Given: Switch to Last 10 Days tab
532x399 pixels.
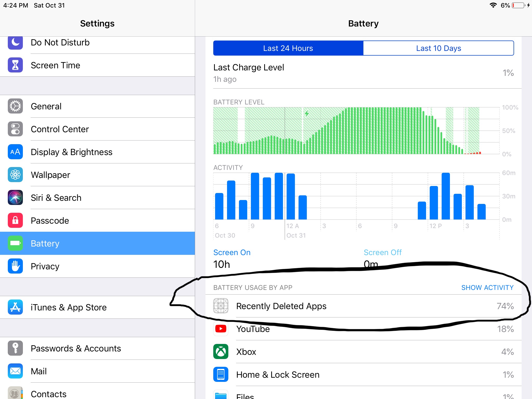Looking at the screenshot, I should pos(438,48).
